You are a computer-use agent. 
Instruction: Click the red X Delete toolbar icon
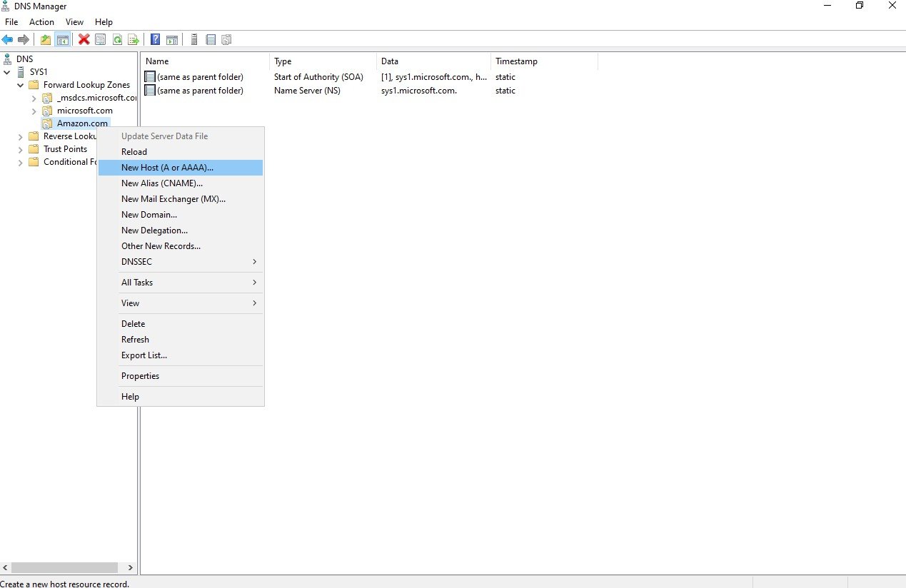click(x=84, y=40)
